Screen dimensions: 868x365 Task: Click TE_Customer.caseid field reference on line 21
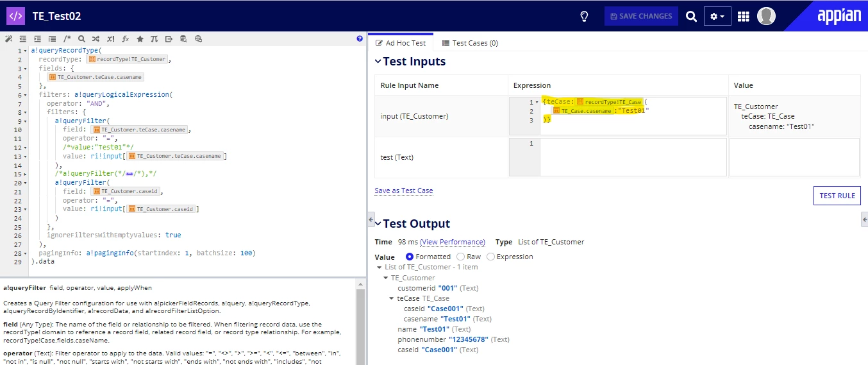click(x=126, y=191)
